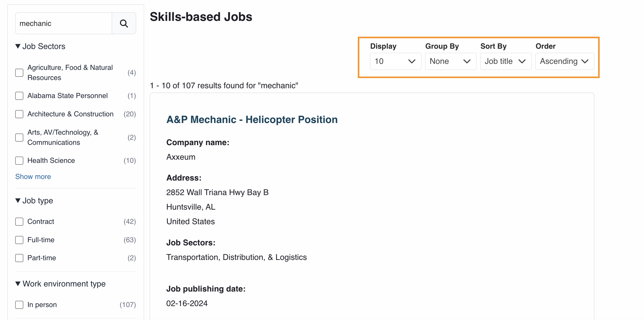Viewport: 644px width, 320px height.
Task: Check the Full-time job type box
Action: pos(19,240)
